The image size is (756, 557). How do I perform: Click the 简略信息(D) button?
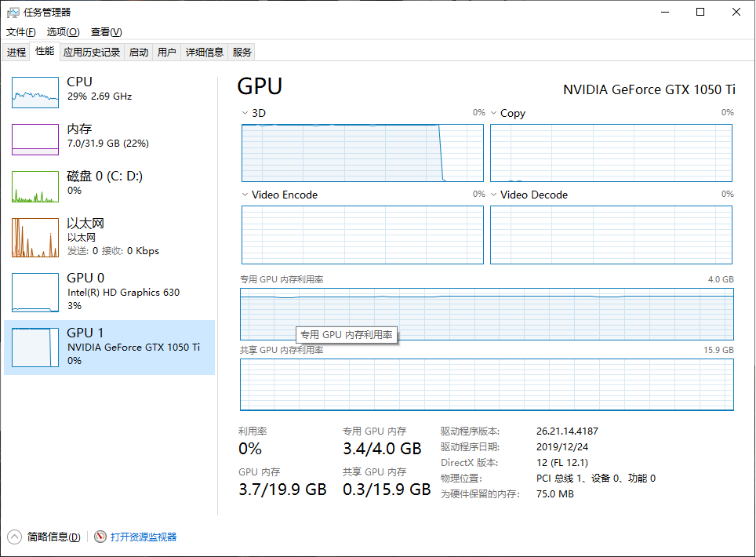point(53,537)
